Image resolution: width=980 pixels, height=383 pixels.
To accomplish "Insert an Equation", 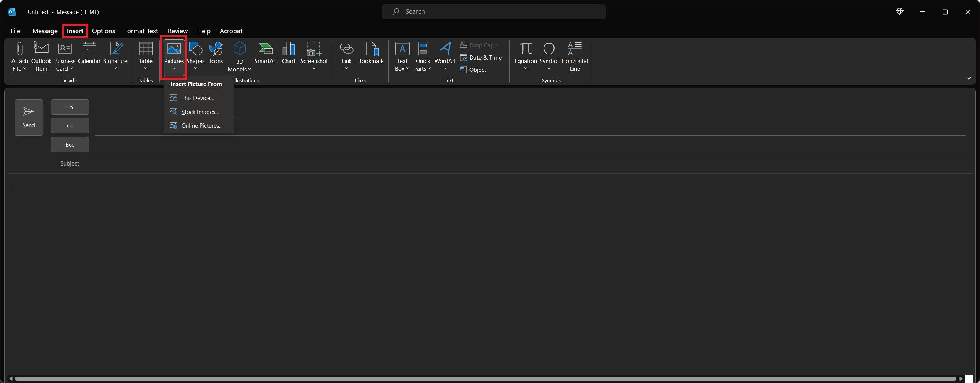I will point(526,57).
